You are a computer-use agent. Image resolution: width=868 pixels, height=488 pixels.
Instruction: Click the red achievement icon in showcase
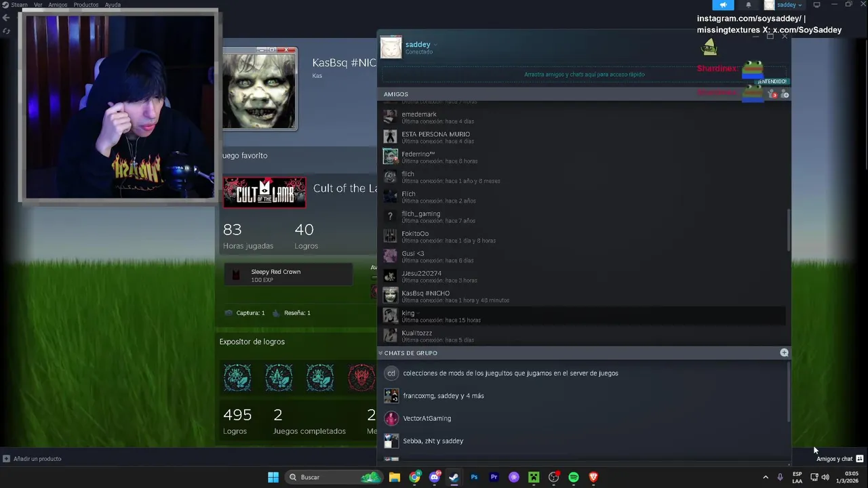coord(361,378)
